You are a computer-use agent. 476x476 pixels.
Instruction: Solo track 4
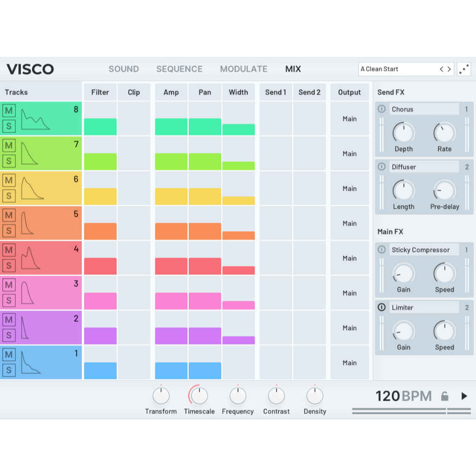point(9,265)
